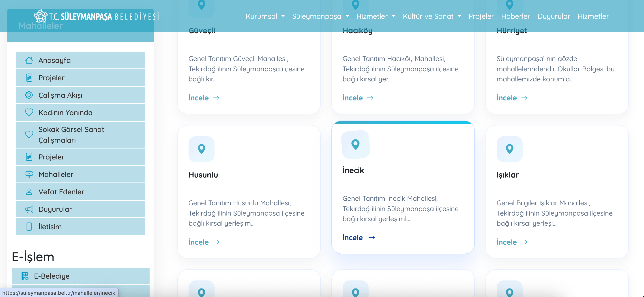Click Hürriyet description about Okullar Bölgesi
This screenshot has width=644, height=297.
556,69
